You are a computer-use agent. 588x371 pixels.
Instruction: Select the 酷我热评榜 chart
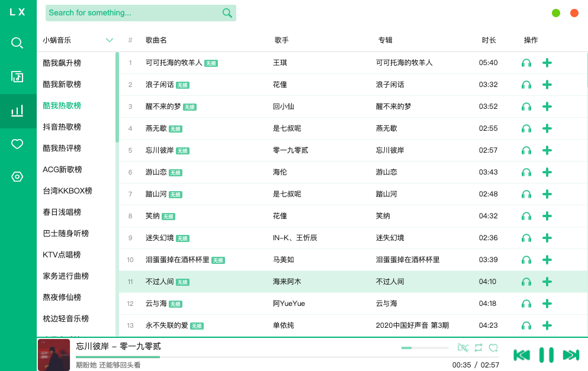(62, 149)
